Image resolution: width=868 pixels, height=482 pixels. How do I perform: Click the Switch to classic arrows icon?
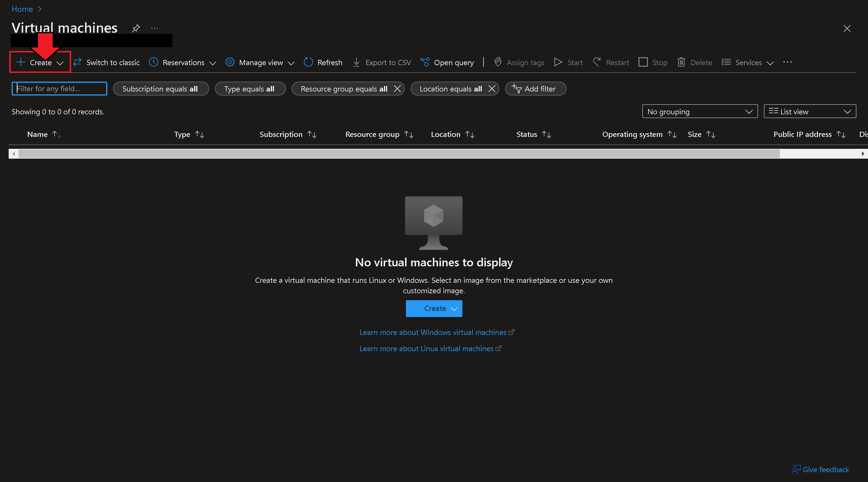(x=78, y=62)
